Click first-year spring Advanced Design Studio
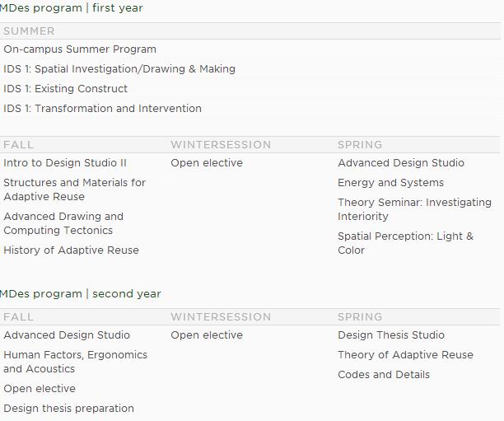Image resolution: width=504 pixels, height=421 pixels. (x=401, y=163)
